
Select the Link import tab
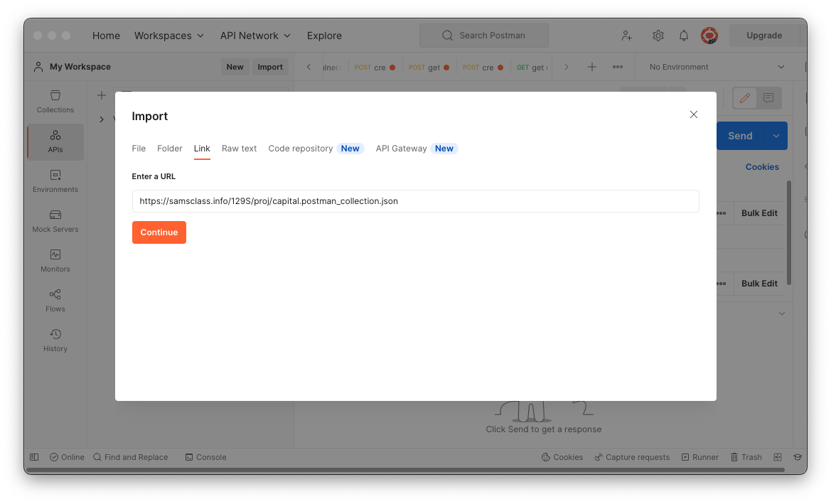(x=202, y=149)
